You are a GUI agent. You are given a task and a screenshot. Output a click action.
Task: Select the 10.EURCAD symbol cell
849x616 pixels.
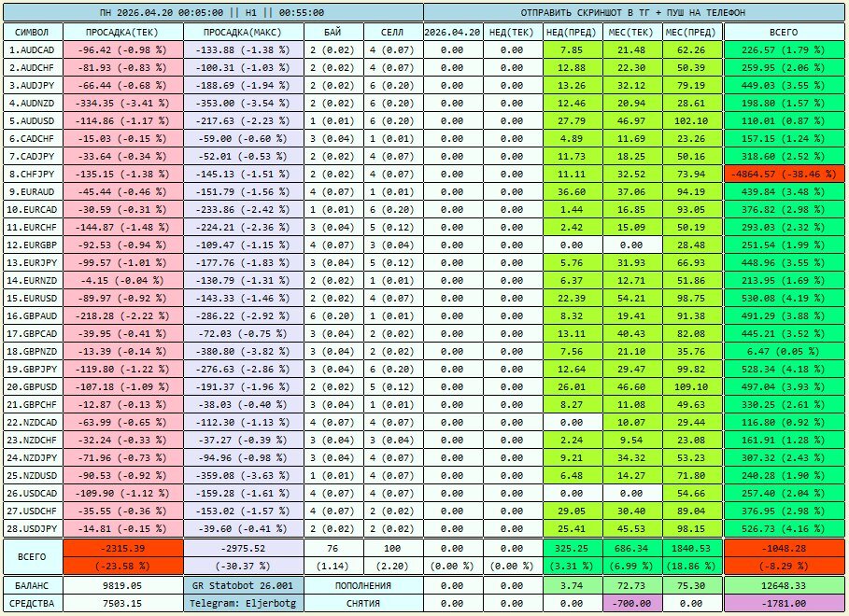32,209
